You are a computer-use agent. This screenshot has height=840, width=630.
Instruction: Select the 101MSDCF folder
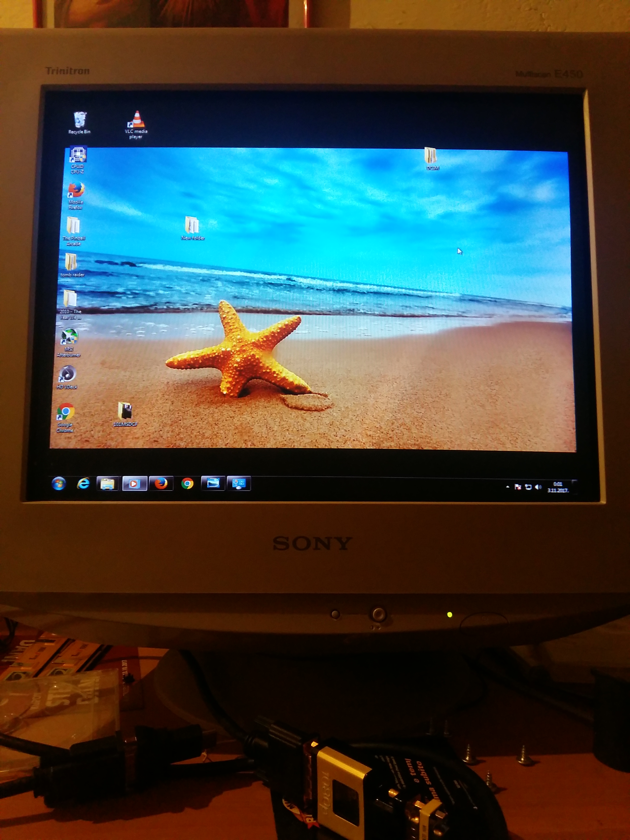click(x=125, y=412)
